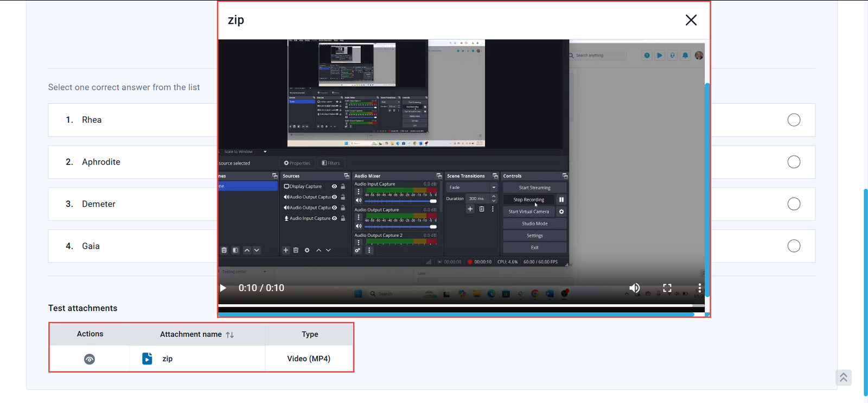View attachment using the eye icon
868x403 pixels.
[x=90, y=359]
